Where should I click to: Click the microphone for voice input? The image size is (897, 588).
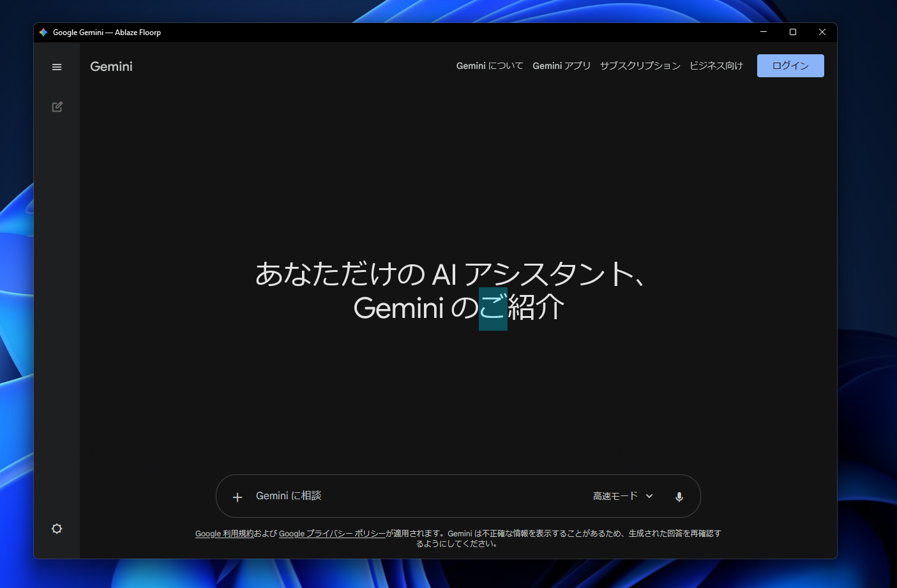coord(679,496)
